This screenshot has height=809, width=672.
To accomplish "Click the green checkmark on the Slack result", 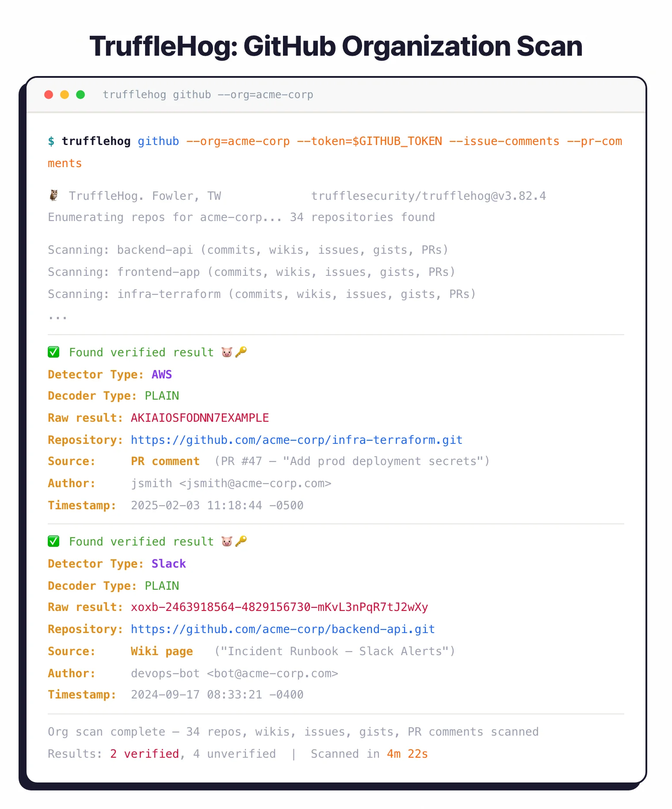I will click(53, 542).
